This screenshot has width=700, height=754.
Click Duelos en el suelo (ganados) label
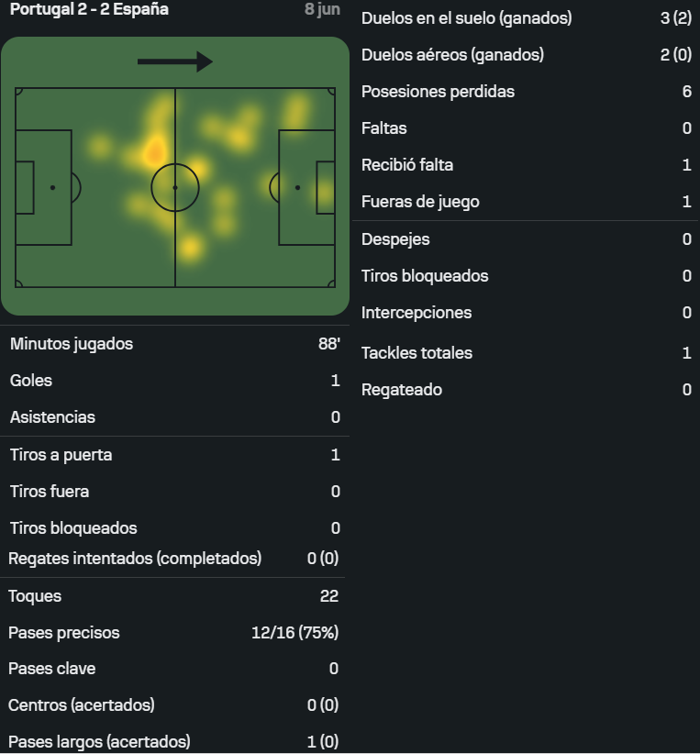tap(467, 17)
